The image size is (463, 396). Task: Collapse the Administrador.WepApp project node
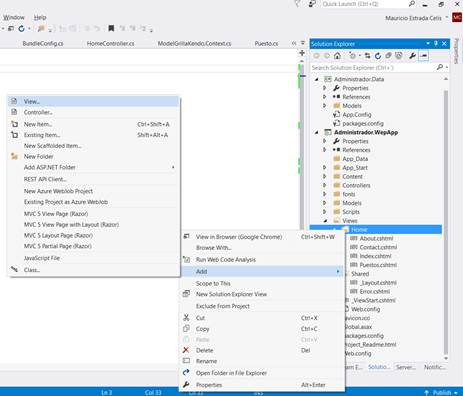click(x=317, y=132)
